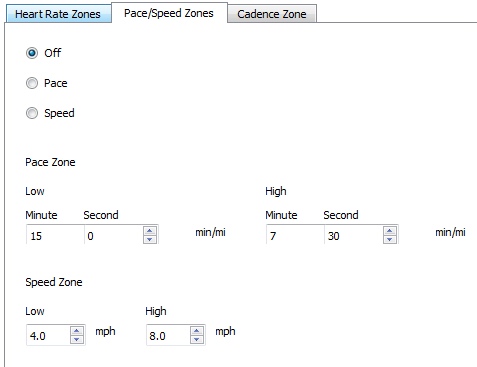The height and width of the screenshot is (367, 477).
Task: Click the Pace Zone High Minute field
Action: (x=295, y=235)
